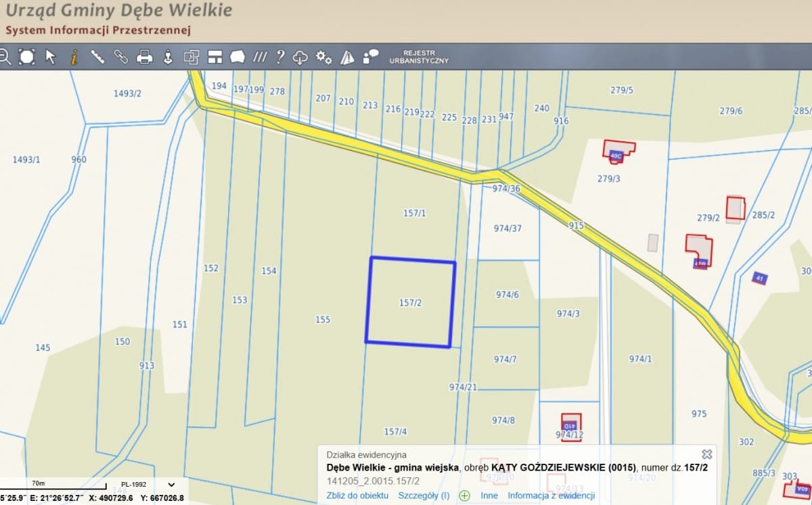Close the Działka ewidencyjna popup
The height and width of the screenshot is (505, 812).
tap(706, 454)
